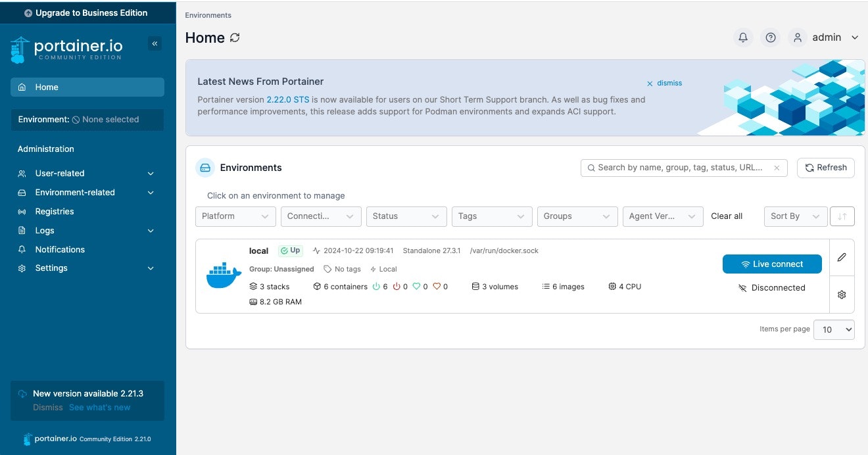Click Group: Unassigned label

(281, 269)
